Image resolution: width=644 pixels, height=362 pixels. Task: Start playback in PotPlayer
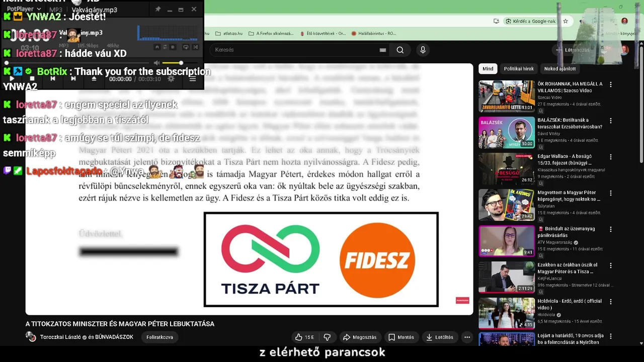[x=12, y=79]
